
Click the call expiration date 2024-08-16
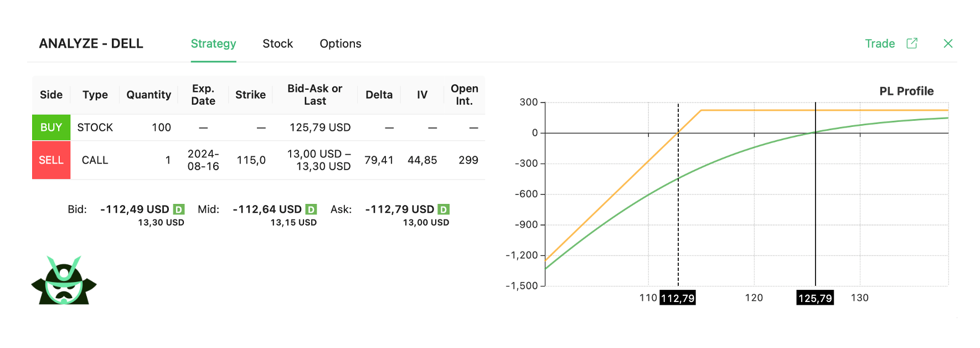click(x=203, y=160)
